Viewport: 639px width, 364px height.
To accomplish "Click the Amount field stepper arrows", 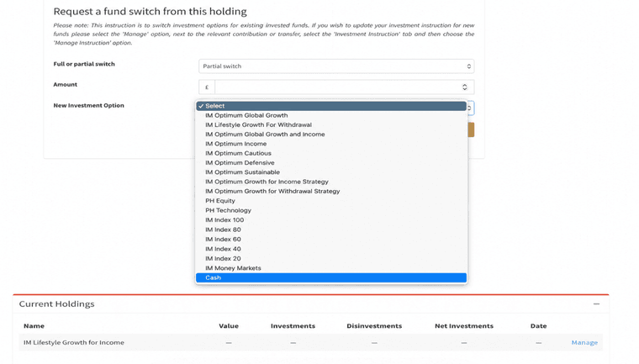I will click(x=465, y=87).
